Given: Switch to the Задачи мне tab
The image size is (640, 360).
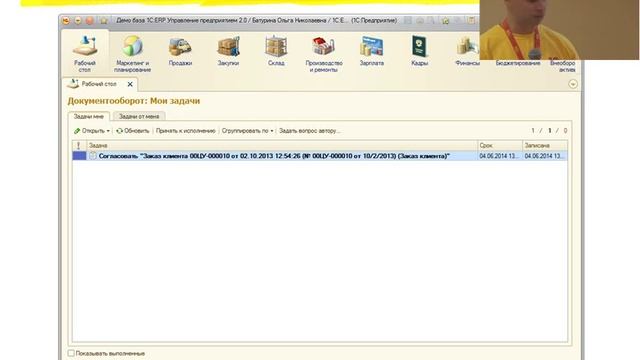Looking at the screenshot, I should [x=89, y=117].
